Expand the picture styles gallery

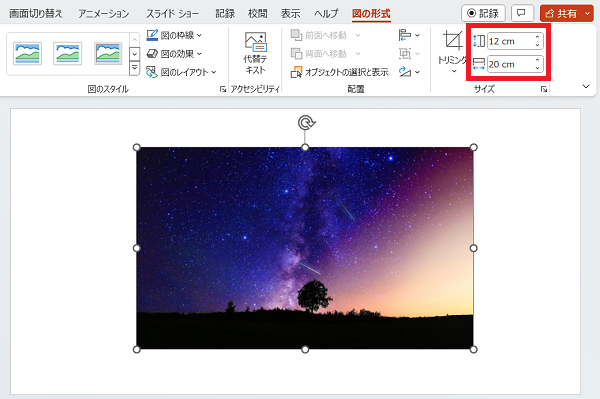click(134, 69)
